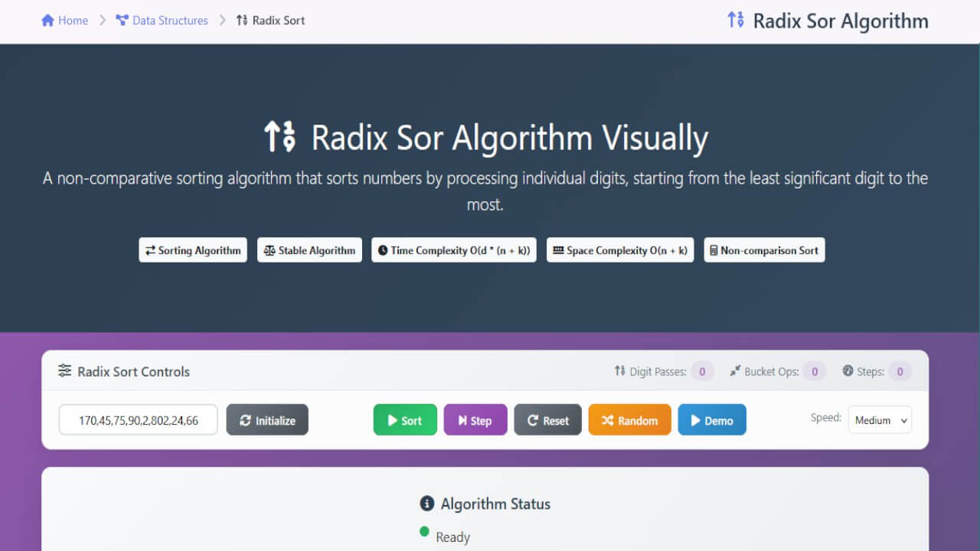Click the memory icon in Space Complexity badge
980x551 pixels.
558,250
